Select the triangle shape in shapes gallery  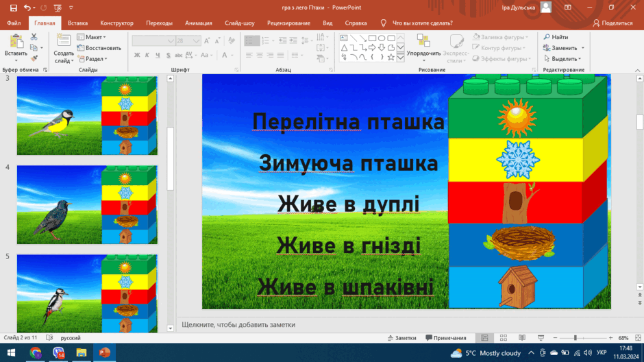344,48
